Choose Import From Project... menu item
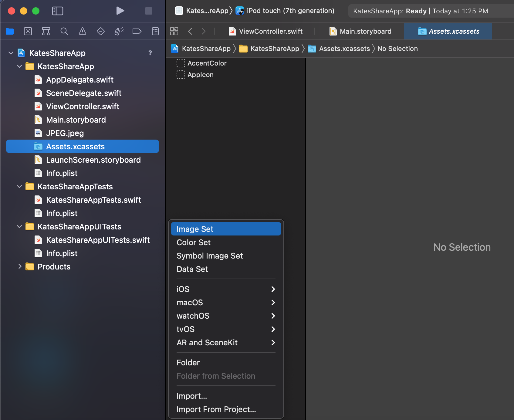The width and height of the screenshot is (514, 420). pyautogui.click(x=226, y=409)
